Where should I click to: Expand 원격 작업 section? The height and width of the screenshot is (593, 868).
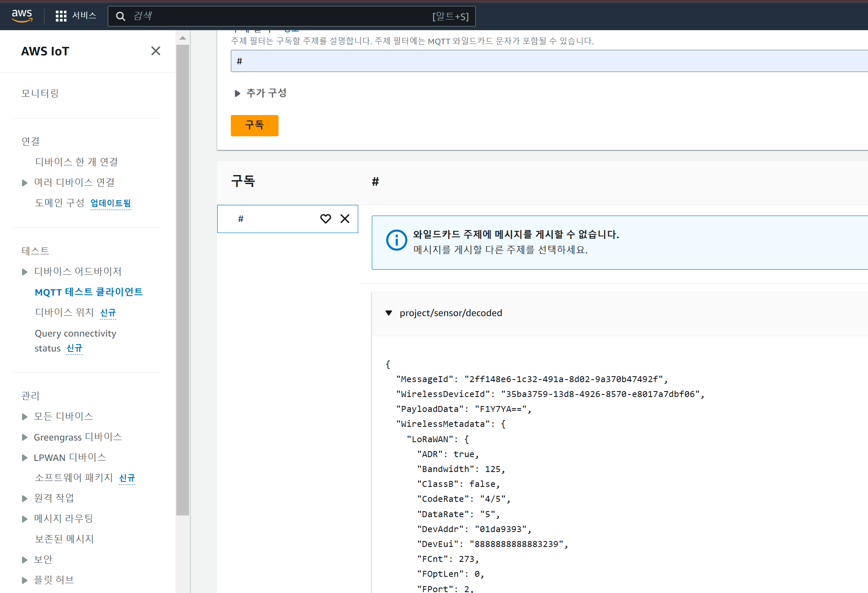(x=25, y=498)
